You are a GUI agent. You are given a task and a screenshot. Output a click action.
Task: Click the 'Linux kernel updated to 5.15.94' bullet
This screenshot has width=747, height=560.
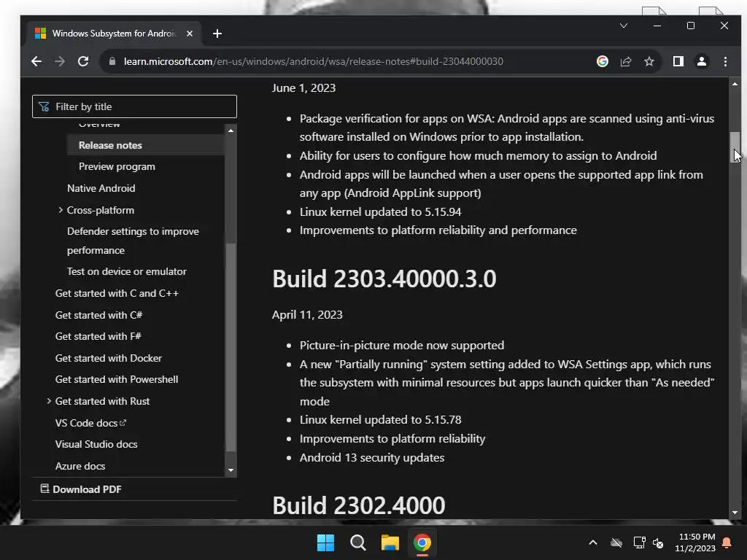click(x=380, y=212)
